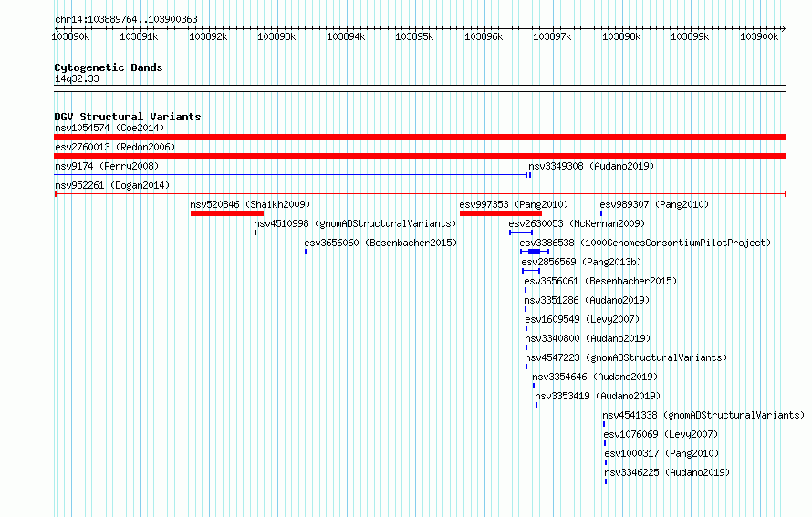Click the 103895k ruler tick label
This screenshot has width=812, height=517.
click(x=414, y=36)
